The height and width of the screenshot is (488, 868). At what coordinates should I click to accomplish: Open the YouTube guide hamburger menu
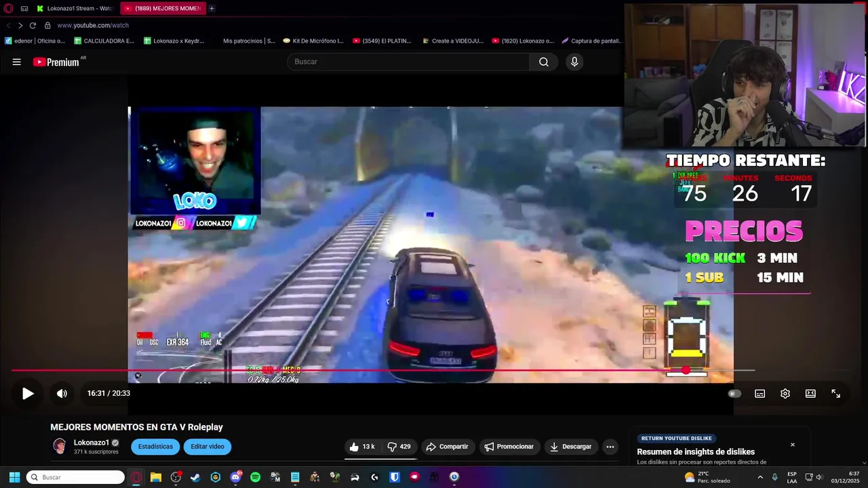16,62
